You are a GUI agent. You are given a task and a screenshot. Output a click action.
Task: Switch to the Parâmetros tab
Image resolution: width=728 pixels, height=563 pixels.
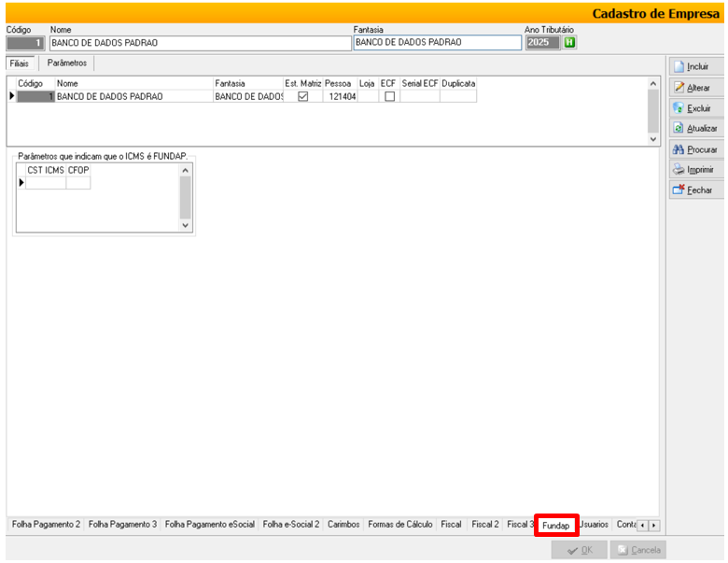(67, 63)
